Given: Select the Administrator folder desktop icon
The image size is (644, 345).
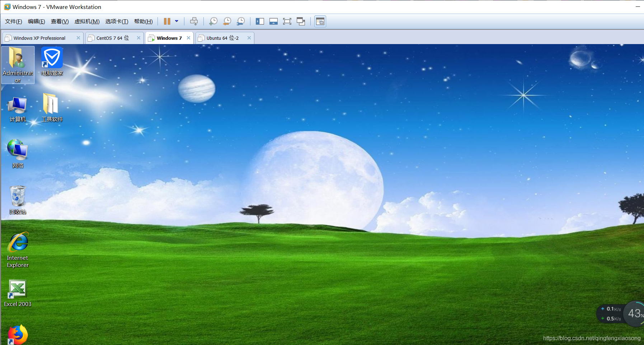Looking at the screenshot, I should pos(18,65).
